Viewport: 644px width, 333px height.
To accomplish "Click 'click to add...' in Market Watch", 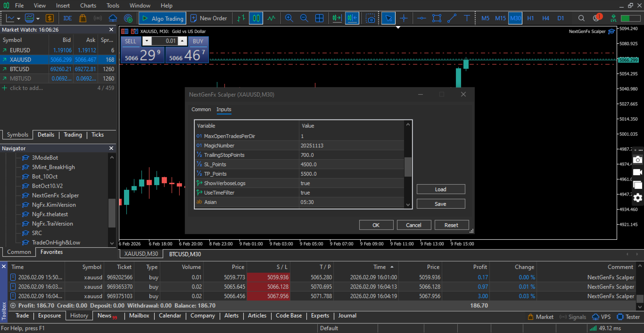I will pos(26,88).
